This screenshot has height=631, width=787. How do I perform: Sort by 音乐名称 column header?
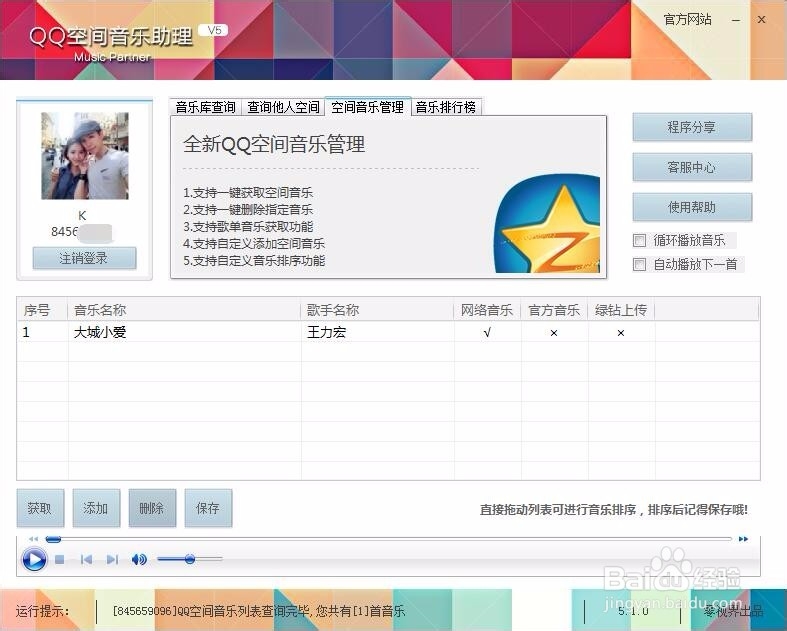click(184, 310)
